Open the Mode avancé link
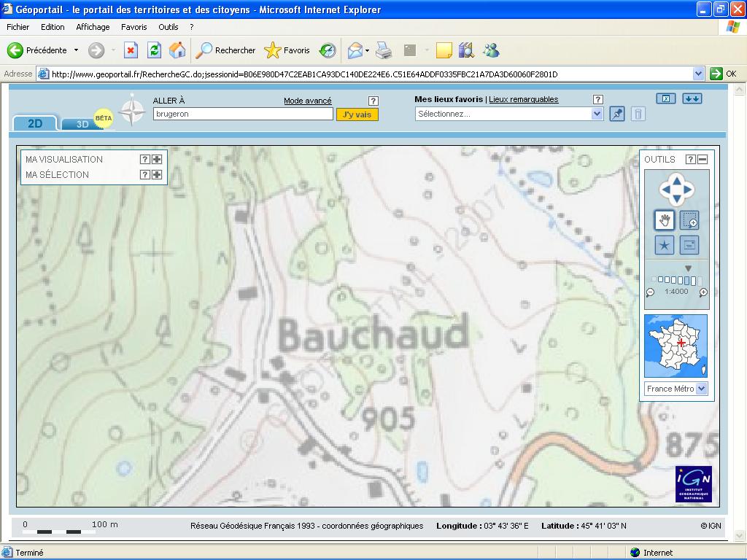Screen dimensions: 747x560 307,101
